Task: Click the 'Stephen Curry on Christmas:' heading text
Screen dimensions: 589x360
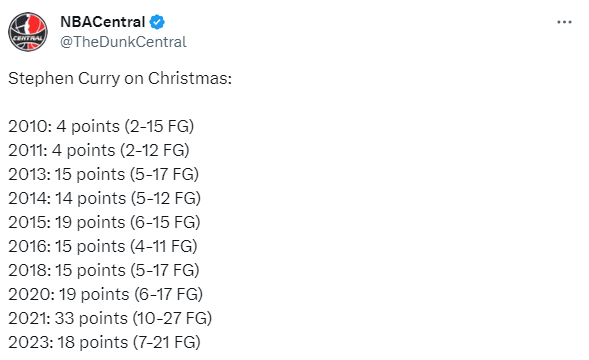Action: coord(120,79)
